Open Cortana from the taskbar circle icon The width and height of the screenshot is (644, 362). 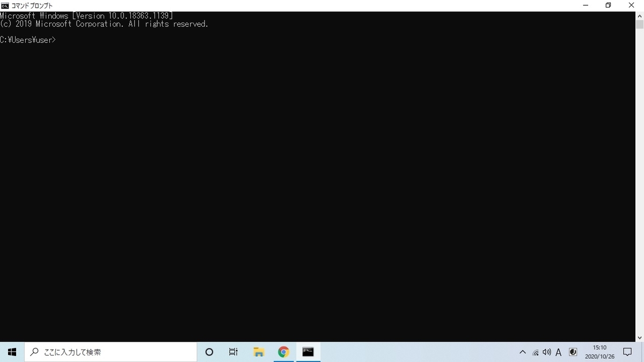click(x=209, y=352)
